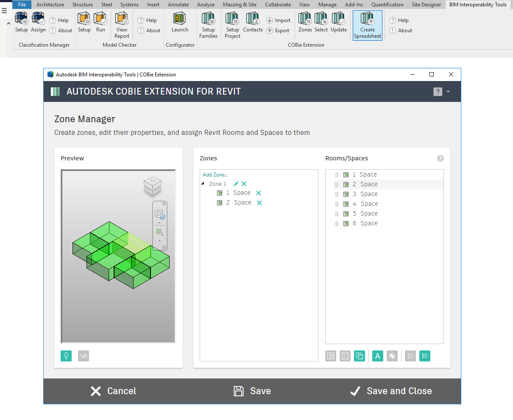Click zoom region icon in Preview
Image resolution: width=513 pixels, height=420 pixels.
(159, 232)
